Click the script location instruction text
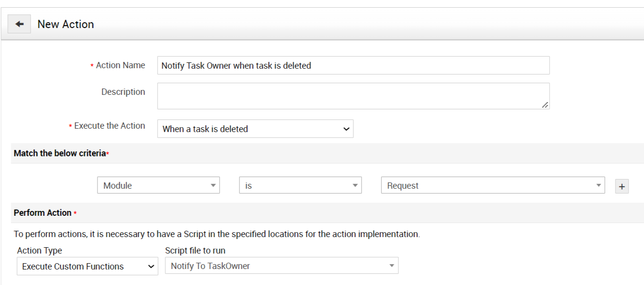Image resolution: width=644 pixels, height=285 pixels. click(217, 234)
